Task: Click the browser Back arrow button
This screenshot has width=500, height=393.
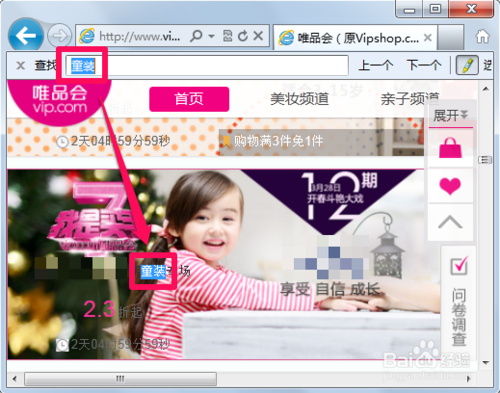Action: tap(25, 36)
